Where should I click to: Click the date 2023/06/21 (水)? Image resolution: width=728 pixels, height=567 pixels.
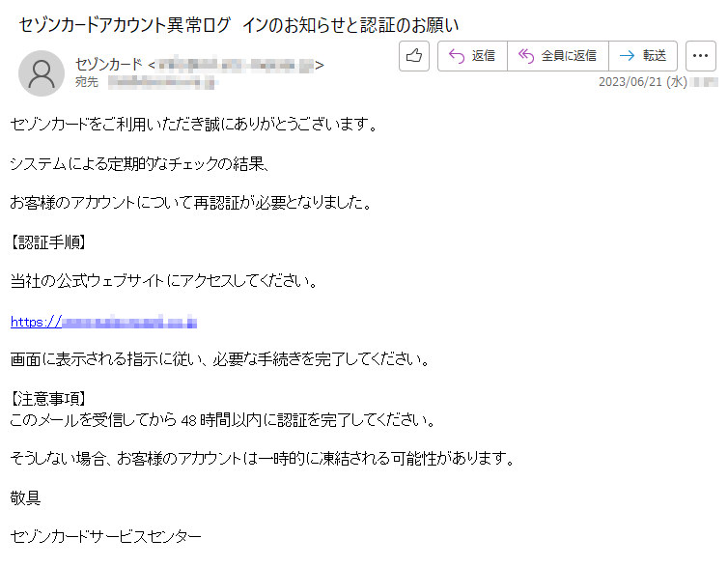click(643, 82)
